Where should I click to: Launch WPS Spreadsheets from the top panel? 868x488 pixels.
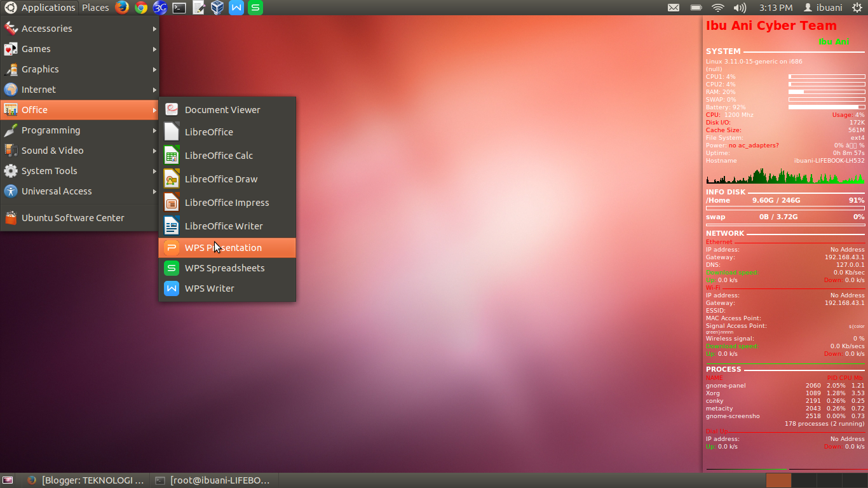[x=255, y=8]
